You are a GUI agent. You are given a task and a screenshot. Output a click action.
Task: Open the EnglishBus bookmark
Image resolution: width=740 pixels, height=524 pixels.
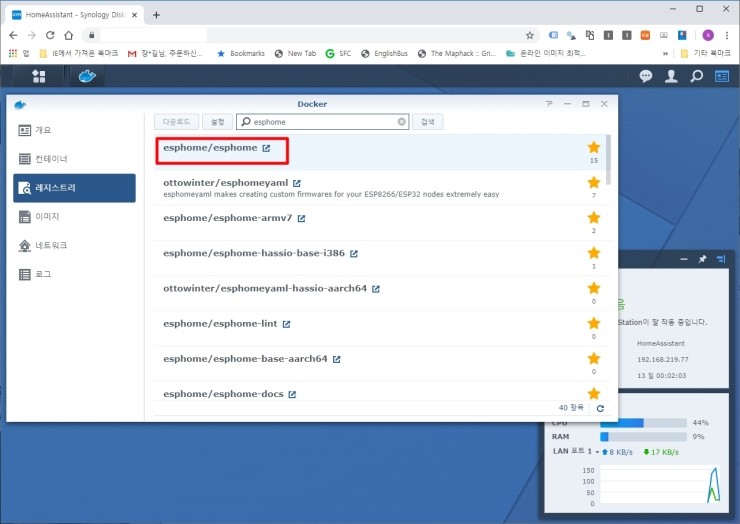coord(384,54)
